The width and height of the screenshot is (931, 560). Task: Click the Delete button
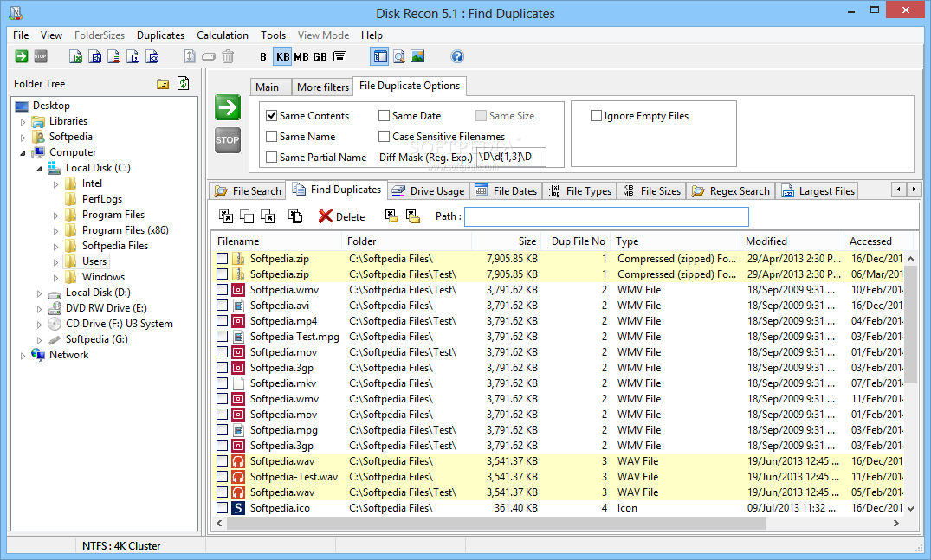click(342, 216)
